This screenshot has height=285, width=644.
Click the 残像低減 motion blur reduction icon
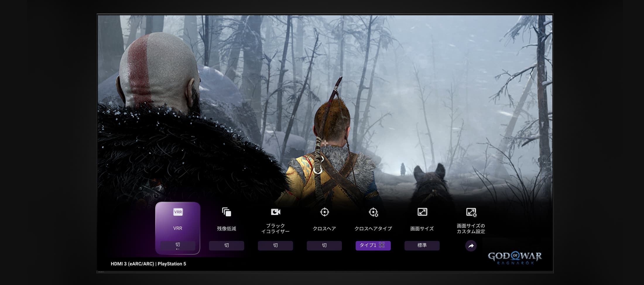click(x=226, y=212)
